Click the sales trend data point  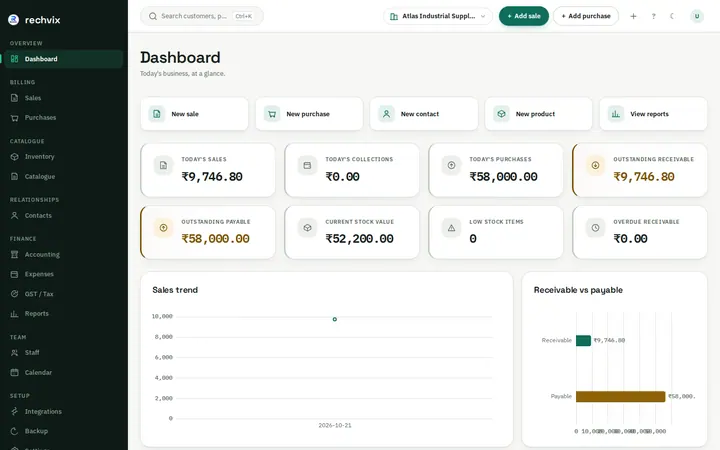tap(335, 319)
